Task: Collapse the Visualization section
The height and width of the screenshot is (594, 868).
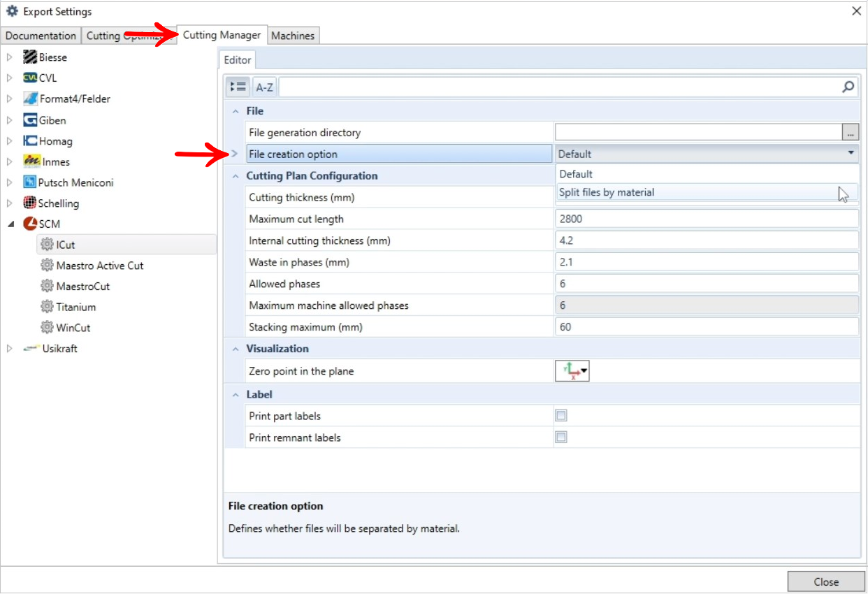Action: tap(236, 349)
